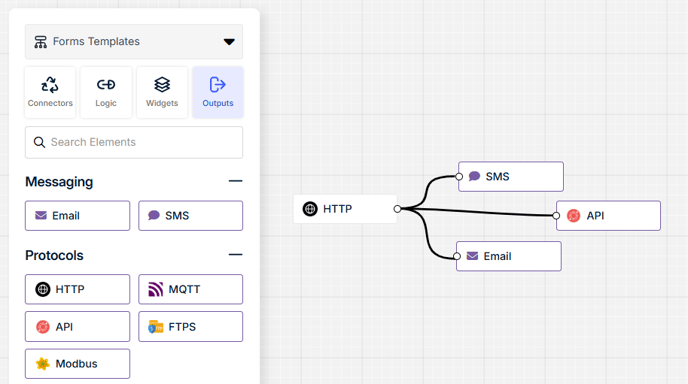This screenshot has width=688, height=384.
Task: Choose the HTTP protocol element in palette
Action: (x=78, y=289)
